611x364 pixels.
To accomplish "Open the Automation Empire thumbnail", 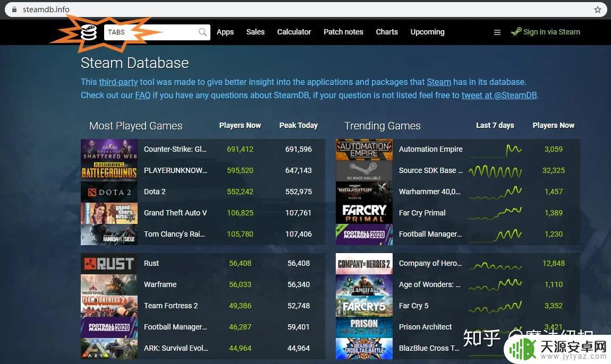I will pyautogui.click(x=364, y=150).
